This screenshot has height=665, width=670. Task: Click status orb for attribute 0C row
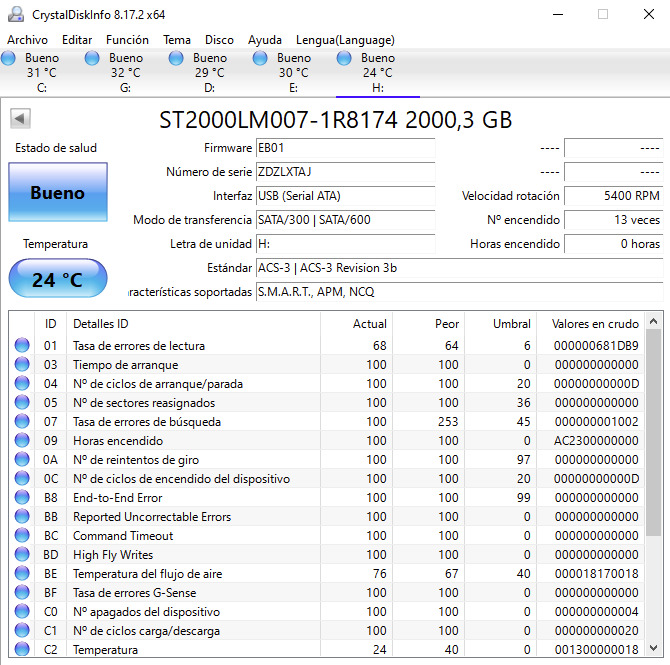pyautogui.click(x=22, y=478)
